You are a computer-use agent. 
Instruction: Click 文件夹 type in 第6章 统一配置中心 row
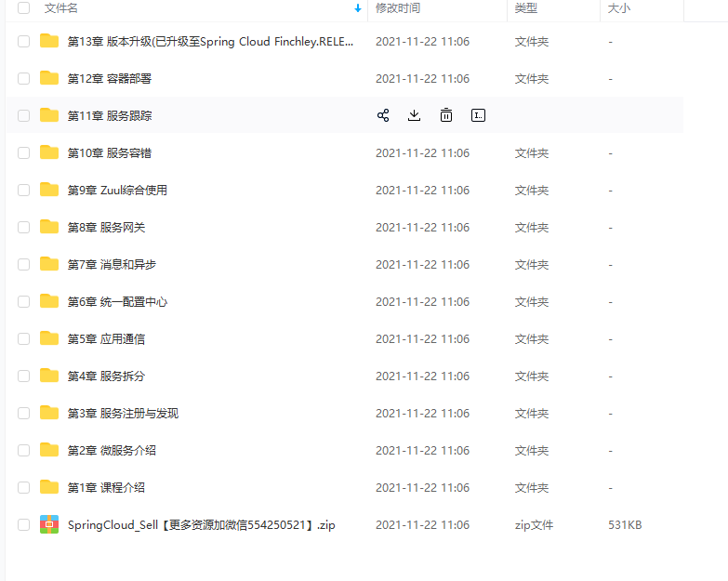point(532,302)
